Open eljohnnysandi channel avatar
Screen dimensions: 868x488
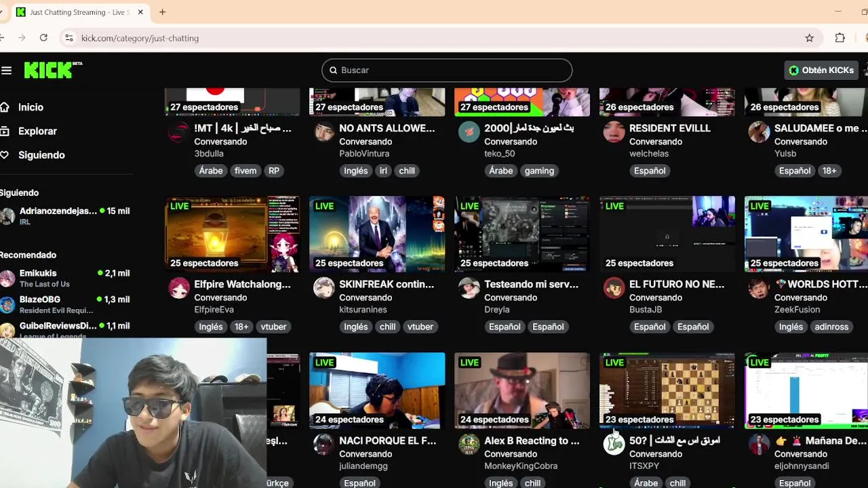point(759,445)
